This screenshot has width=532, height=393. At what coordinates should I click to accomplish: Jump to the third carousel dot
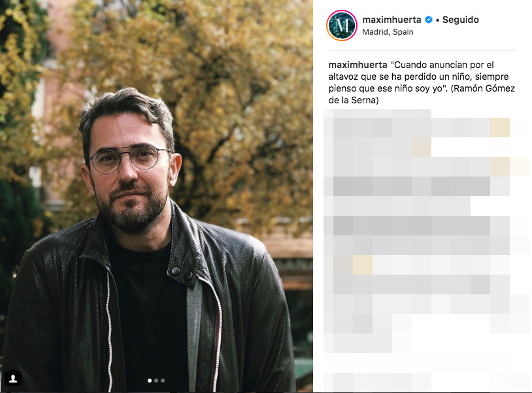(x=163, y=381)
